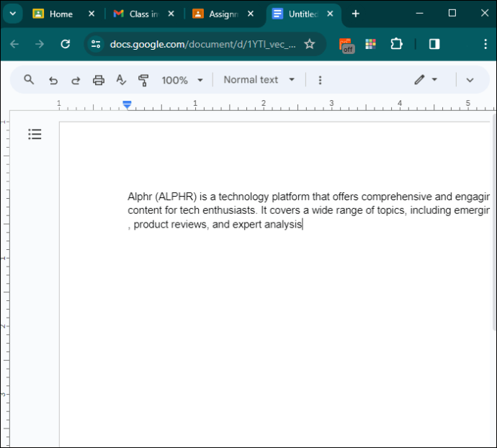
Task: Show the document outline
Action: tap(35, 134)
